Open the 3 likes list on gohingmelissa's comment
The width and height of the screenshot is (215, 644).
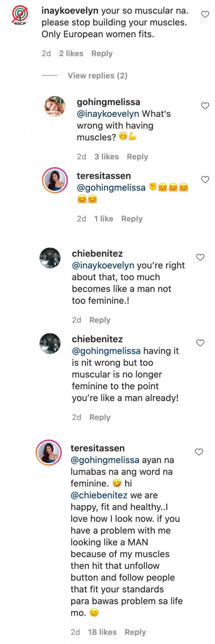tap(106, 157)
